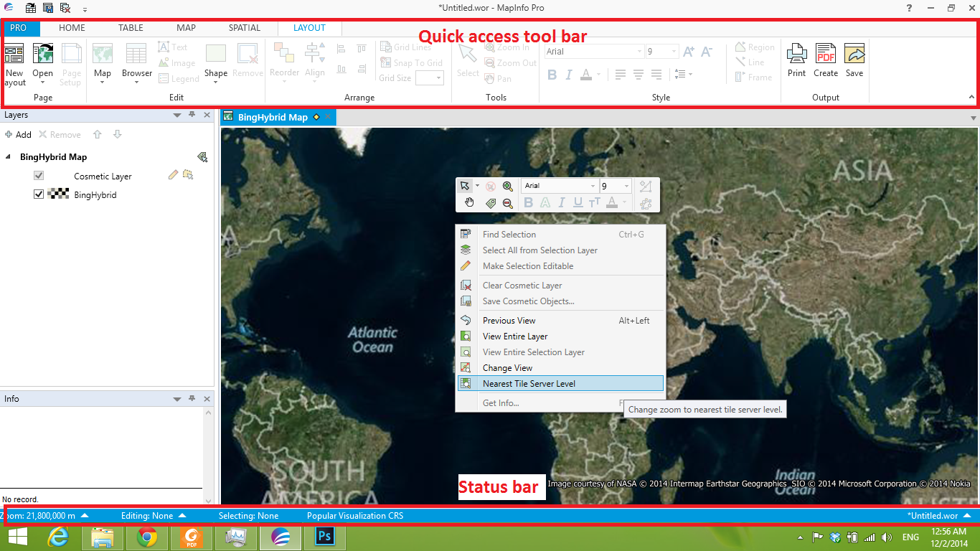This screenshot has width=980, height=551.
Task: Choose View Entire Layer from context menu
Action: pyautogui.click(x=560, y=336)
